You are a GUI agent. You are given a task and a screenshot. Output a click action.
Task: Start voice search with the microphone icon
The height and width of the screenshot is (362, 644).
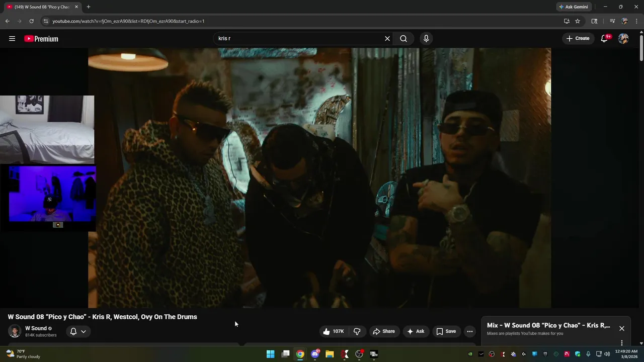coord(426,39)
